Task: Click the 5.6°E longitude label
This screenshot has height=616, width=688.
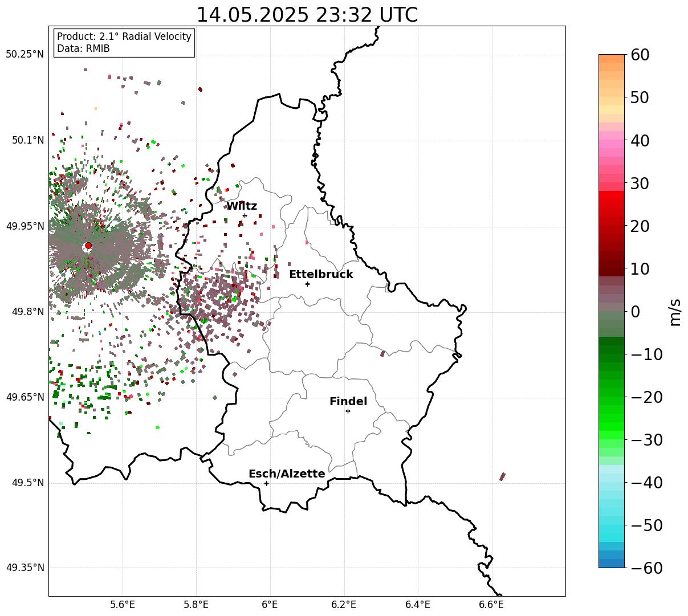Action: click(x=123, y=605)
